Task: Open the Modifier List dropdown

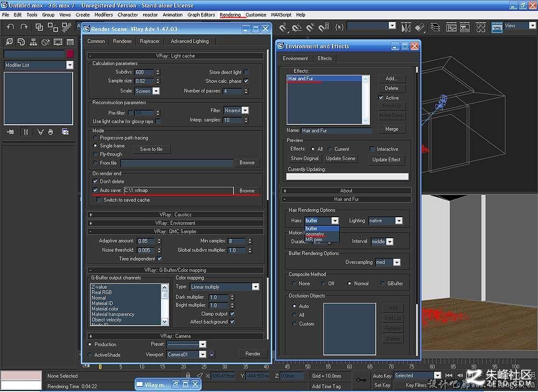Action: coord(69,65)
